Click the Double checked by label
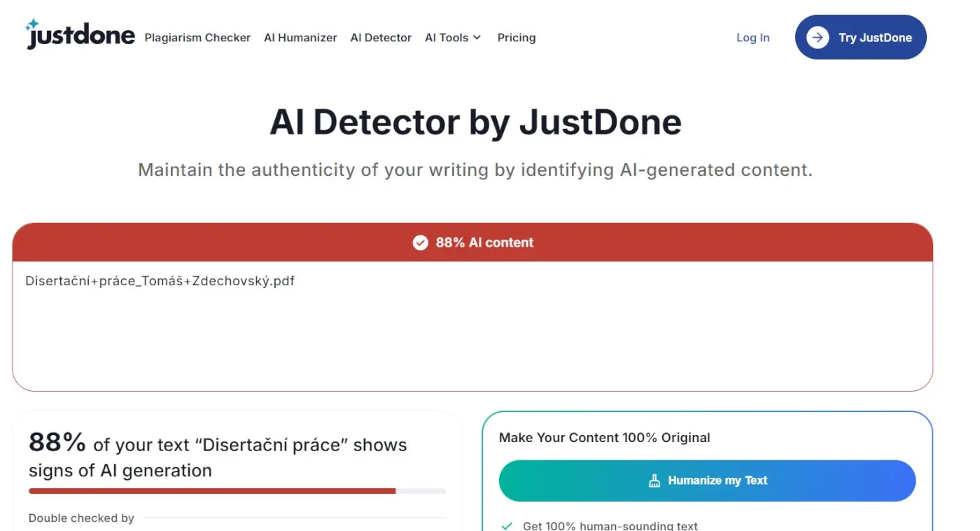 [81, 518]
